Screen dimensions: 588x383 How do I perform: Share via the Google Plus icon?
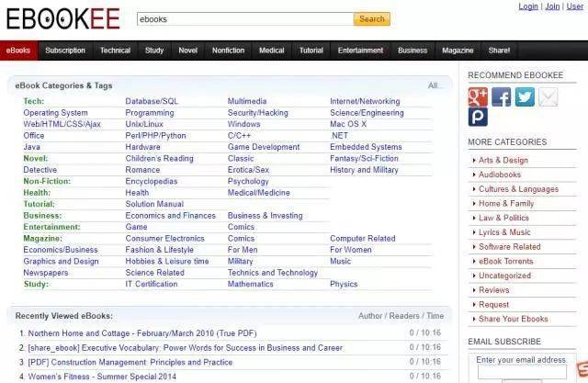pos(478,97)
